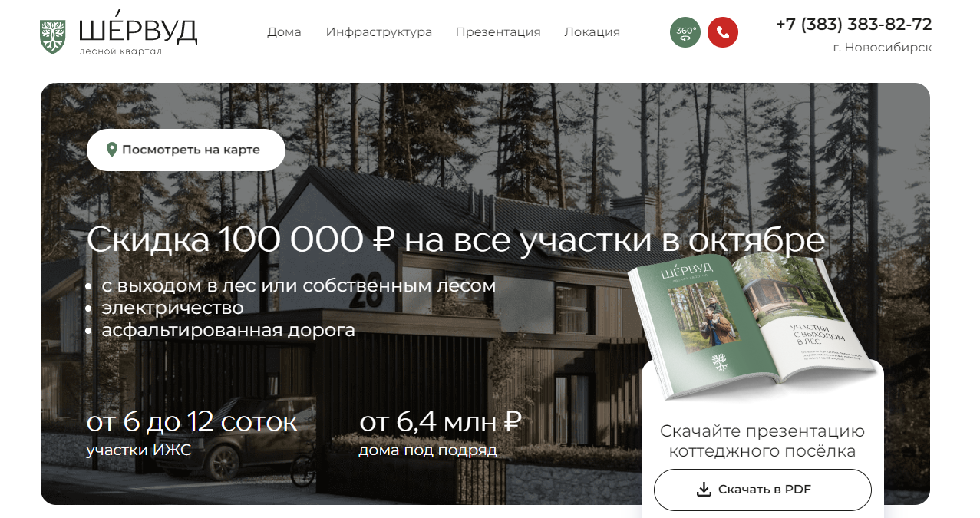The height and width of the screenshot is (518, 980).
Task: Click the Скачайте презентацию коттеджного посёлка caption
Action: [763, 441]
